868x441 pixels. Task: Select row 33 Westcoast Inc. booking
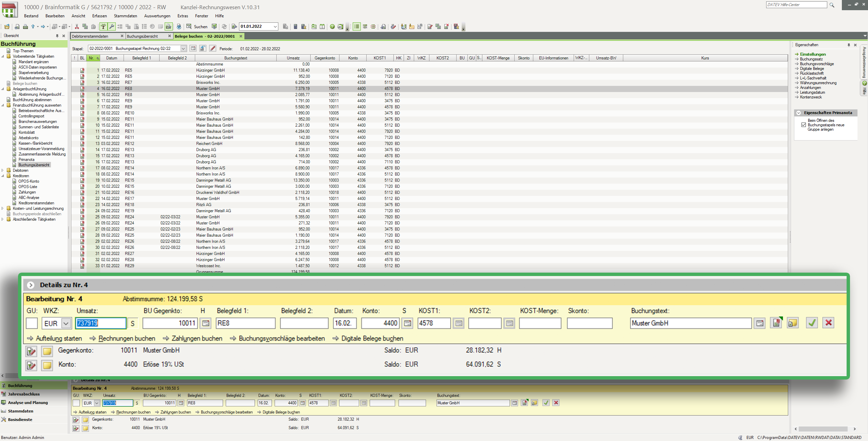tap(429, 266)
